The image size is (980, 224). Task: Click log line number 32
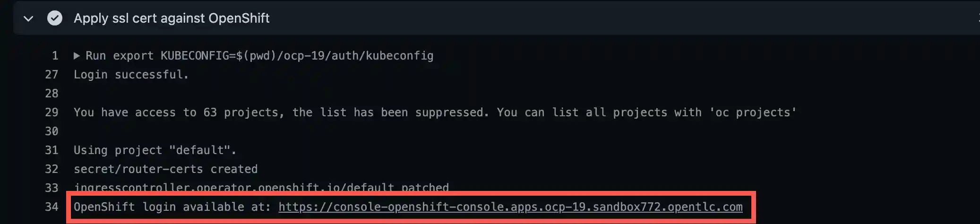[x=52, y=169]
